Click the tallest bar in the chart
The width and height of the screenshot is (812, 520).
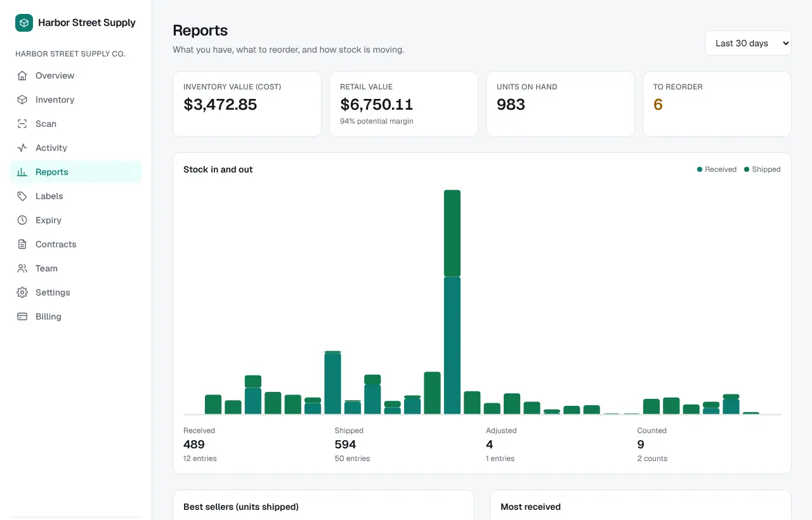(452, 302)
